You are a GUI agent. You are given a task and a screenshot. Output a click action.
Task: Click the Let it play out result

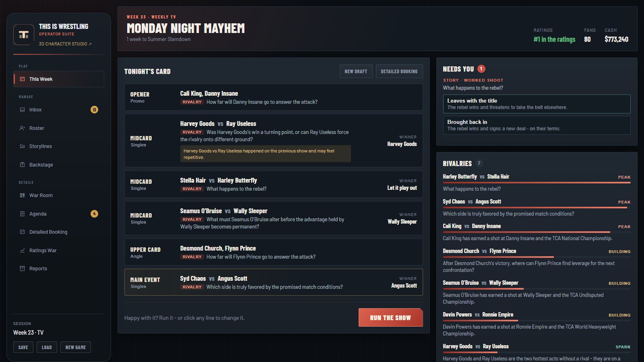(402, 188)
